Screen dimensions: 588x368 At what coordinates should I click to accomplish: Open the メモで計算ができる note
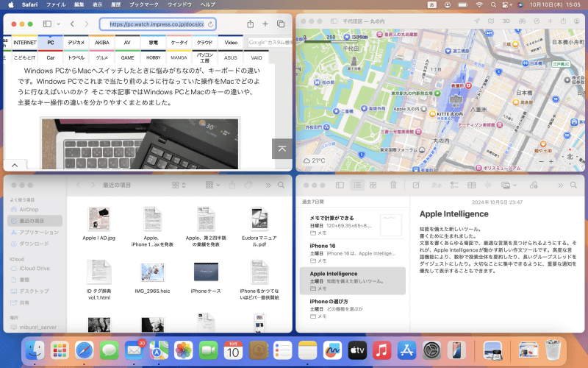[x=353, y=225]
